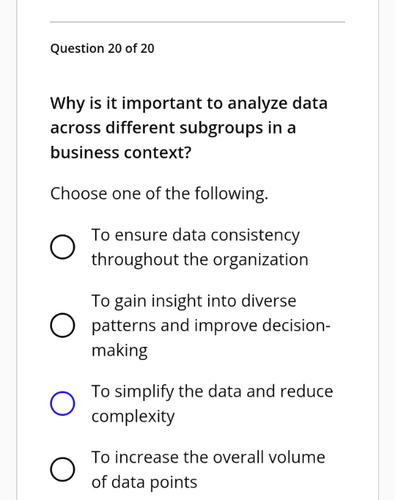Choose the 'gain insight into diverse patterns' radio
The height and width of the screenshot is (500, 395).
click(62, 325)
